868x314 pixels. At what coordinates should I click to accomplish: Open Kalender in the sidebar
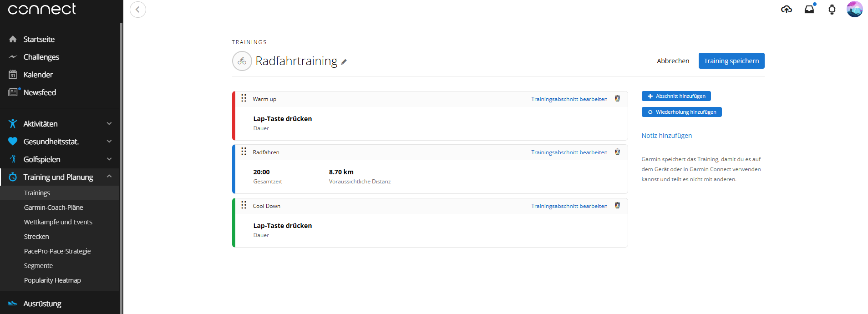coord(38,75)
